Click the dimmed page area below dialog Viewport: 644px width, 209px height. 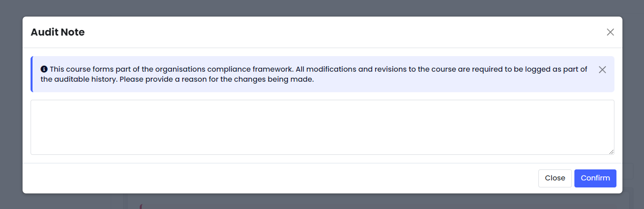[x=322, y=201]
